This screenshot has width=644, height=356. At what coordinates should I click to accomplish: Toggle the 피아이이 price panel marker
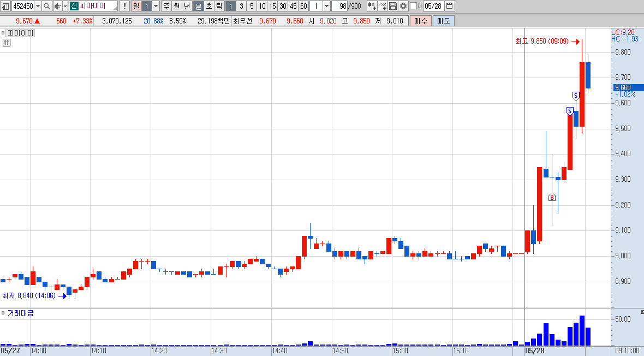[x=3, y=33]
